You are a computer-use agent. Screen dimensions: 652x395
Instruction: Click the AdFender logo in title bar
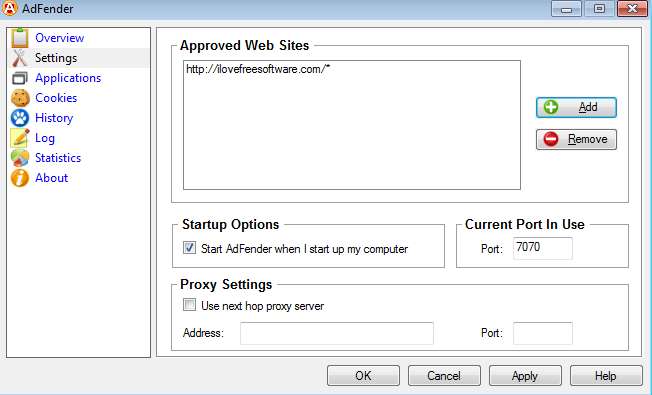[10, 8]
